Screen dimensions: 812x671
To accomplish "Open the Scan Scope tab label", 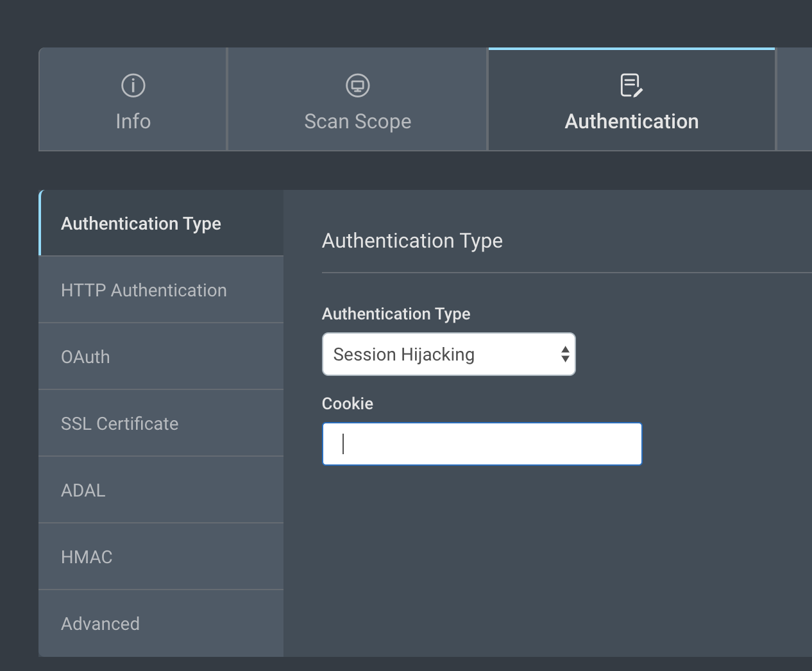I will [357, 121].
